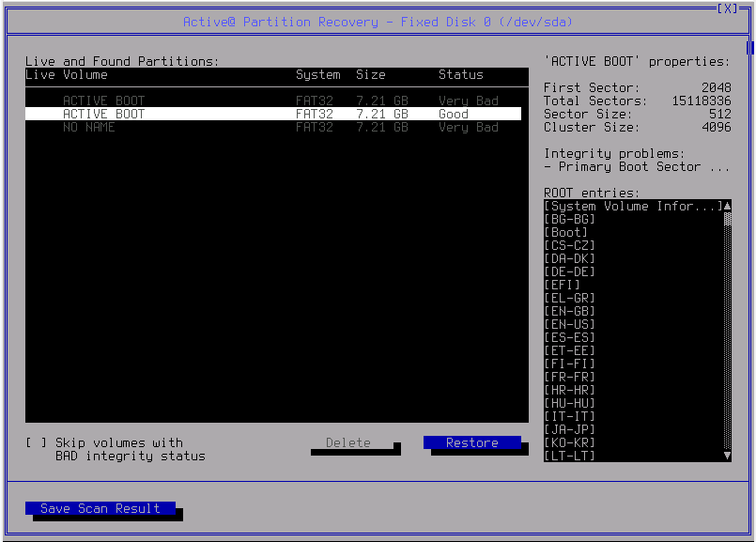Select the [EN-GB] root entry
This screenshot has width=756, height=542.
[x=569, y=311]
